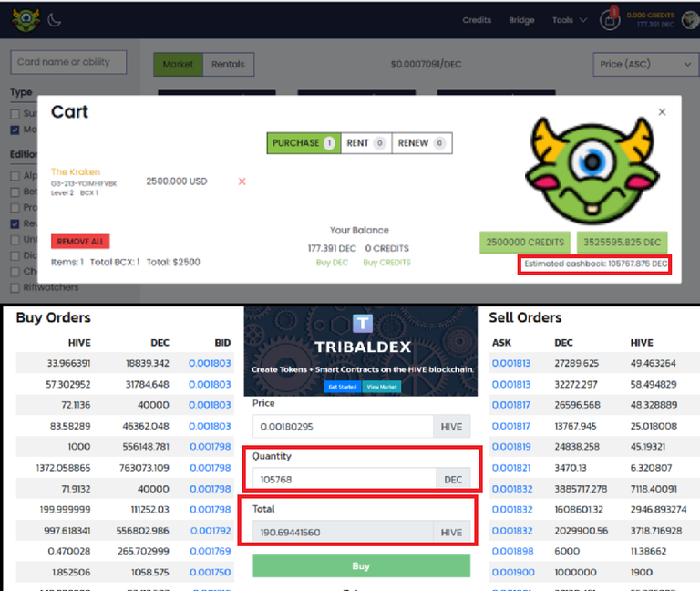The image size is (700, 591).
Task: Click the green Buy button
Action: 361,566
